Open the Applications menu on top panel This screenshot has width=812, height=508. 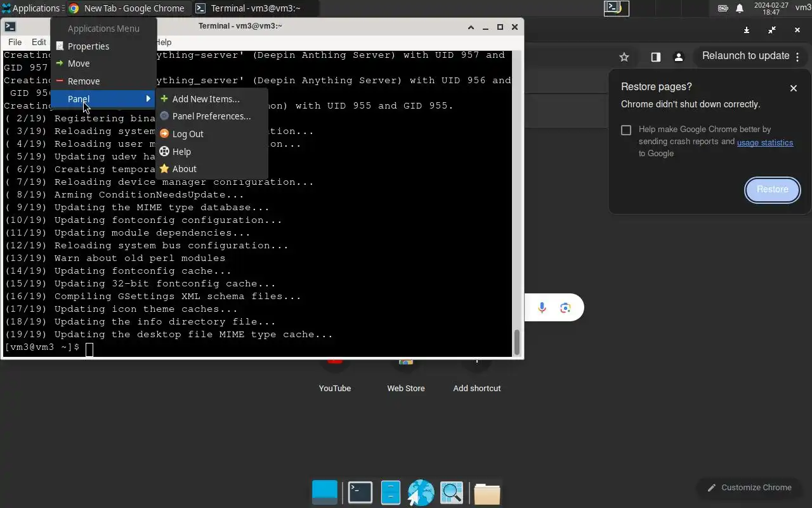point(31,8)
